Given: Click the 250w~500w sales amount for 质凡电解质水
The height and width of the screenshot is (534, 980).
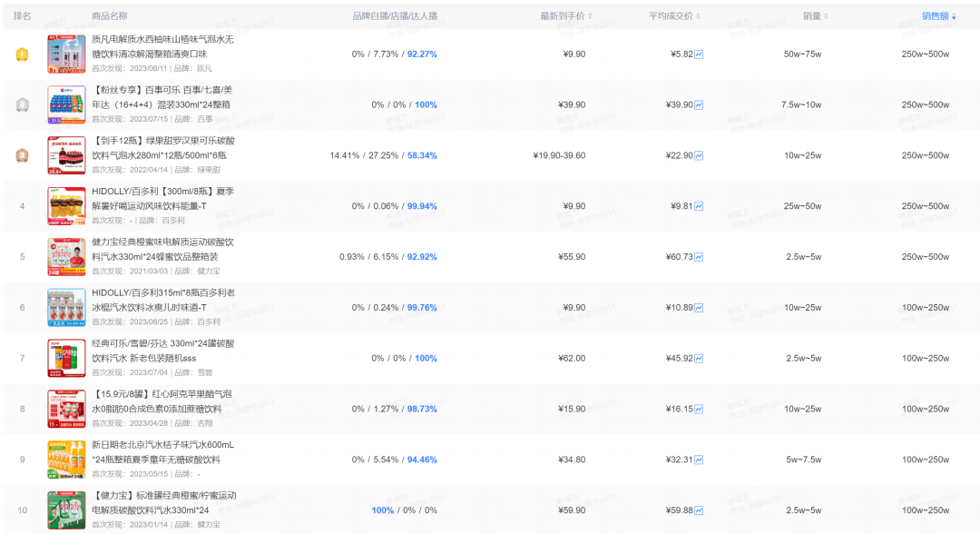Looking at the screenshot, I should pyautogui.click(x=925, y=54).
